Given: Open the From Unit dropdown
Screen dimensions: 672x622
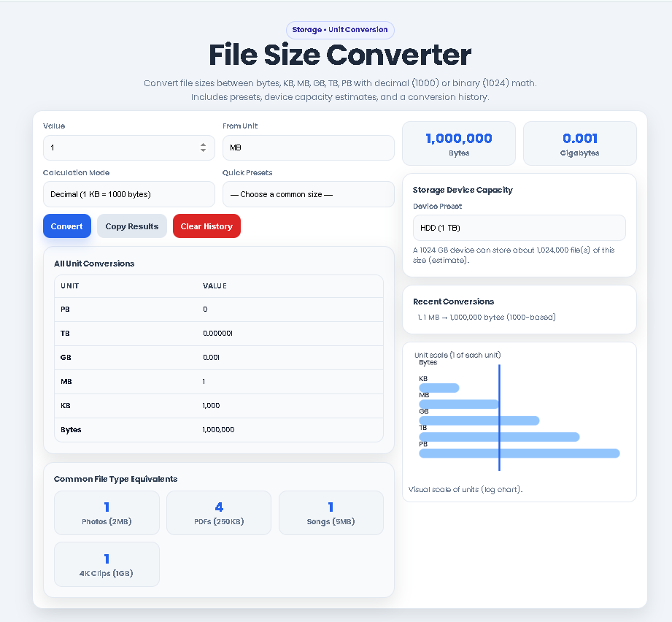Looking at the screenshot, I should [308, 147].
